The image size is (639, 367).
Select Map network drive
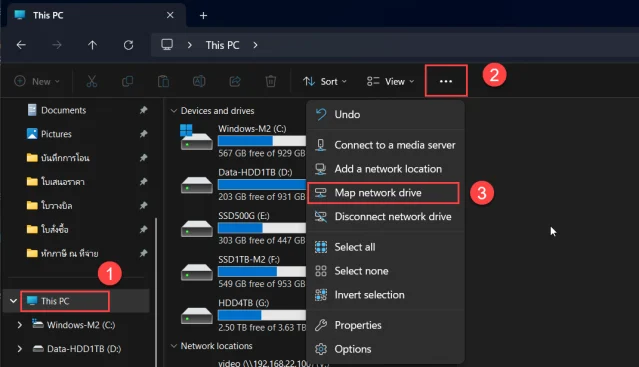click(x=383, y=193)
